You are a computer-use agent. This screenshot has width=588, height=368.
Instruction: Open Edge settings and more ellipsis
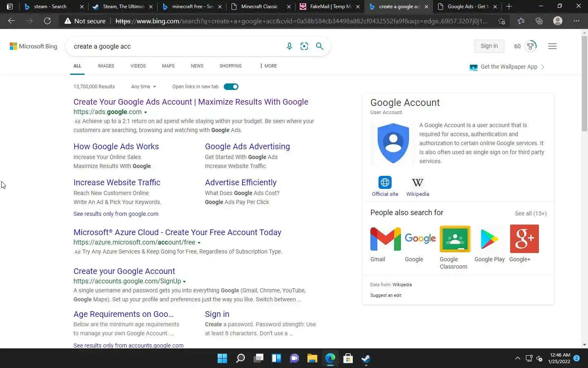[x=577, y=21]
